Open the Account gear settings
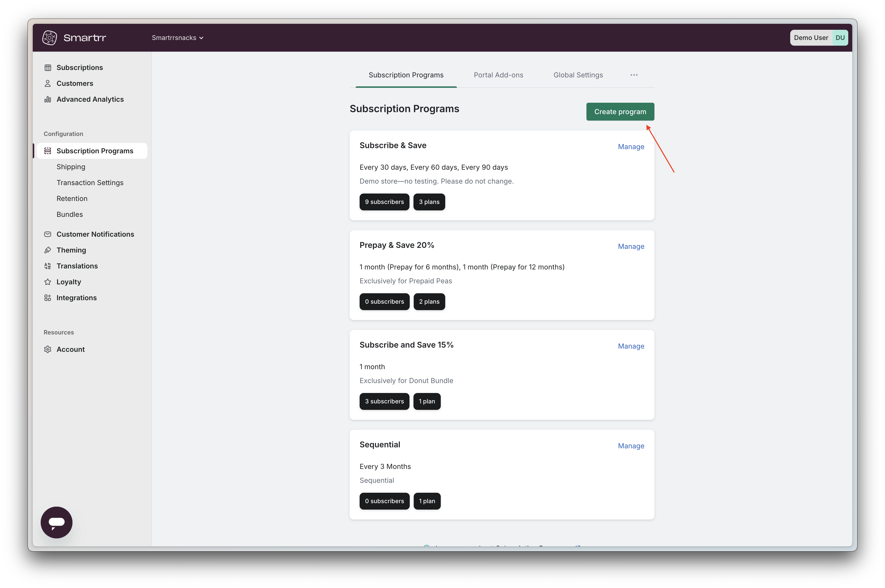This screenshot has height=588, width=885. point(48,349)
